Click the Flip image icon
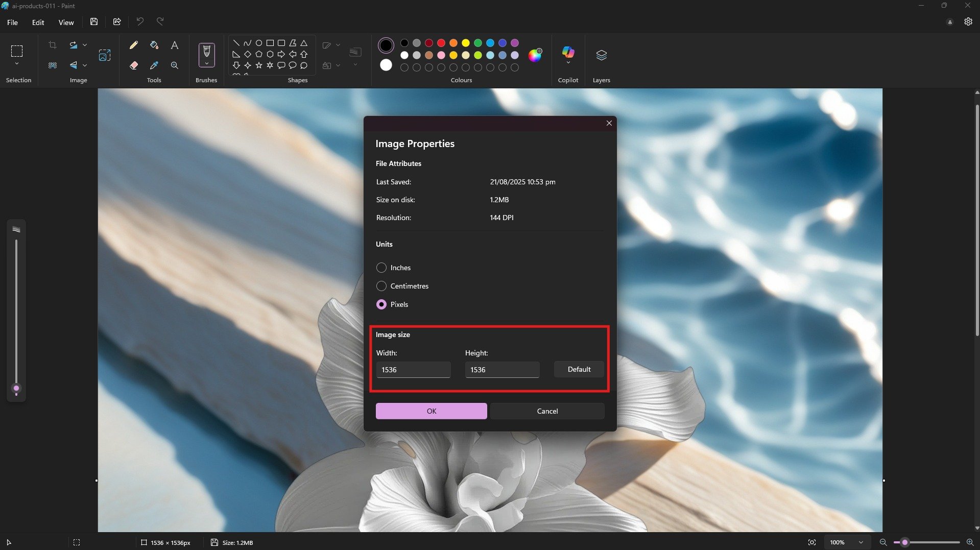The image size is (980, 550). (74, 65)
